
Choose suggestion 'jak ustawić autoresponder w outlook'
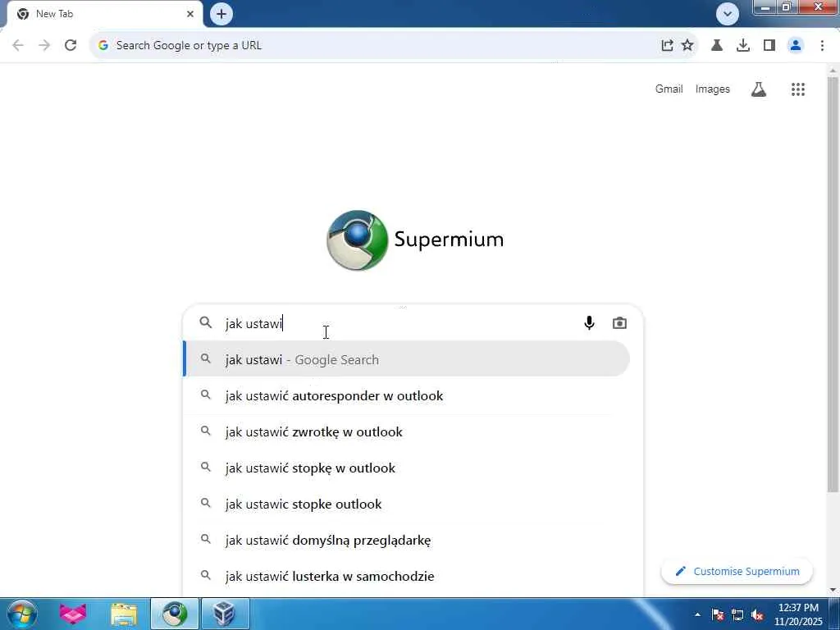(x=406, y=396)
